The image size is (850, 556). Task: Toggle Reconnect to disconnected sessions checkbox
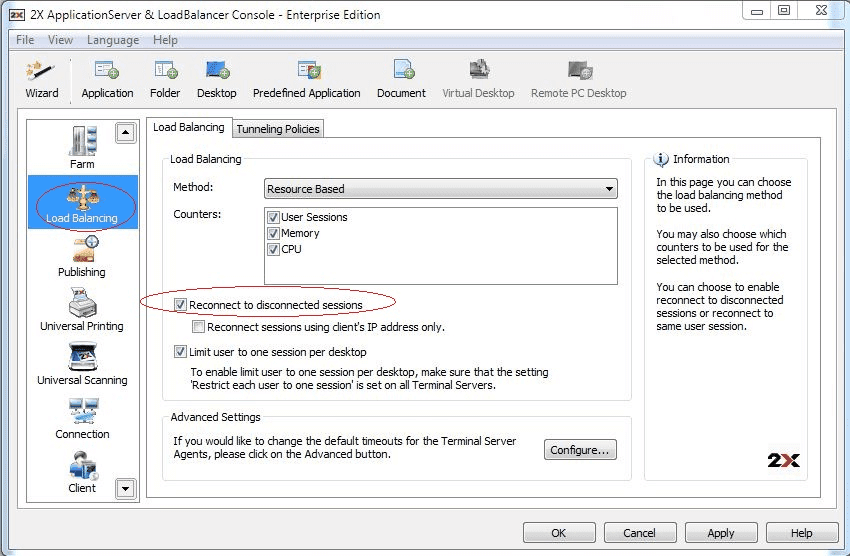[x=181, y=305]
